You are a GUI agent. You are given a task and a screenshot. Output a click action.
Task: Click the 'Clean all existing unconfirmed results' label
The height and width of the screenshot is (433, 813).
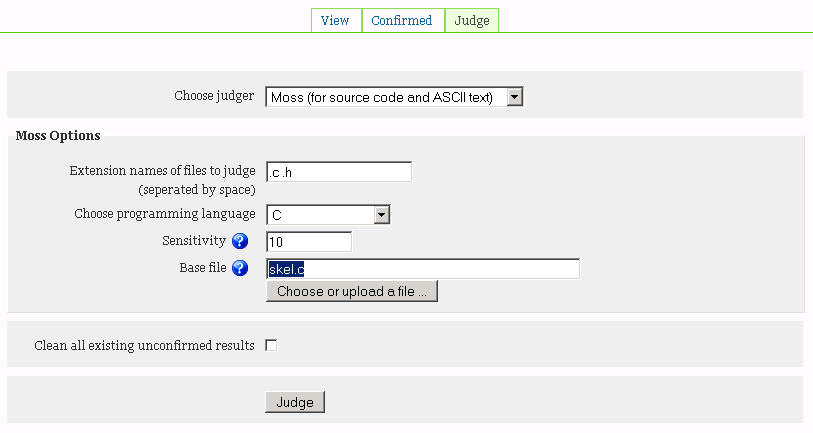[144, 345]
